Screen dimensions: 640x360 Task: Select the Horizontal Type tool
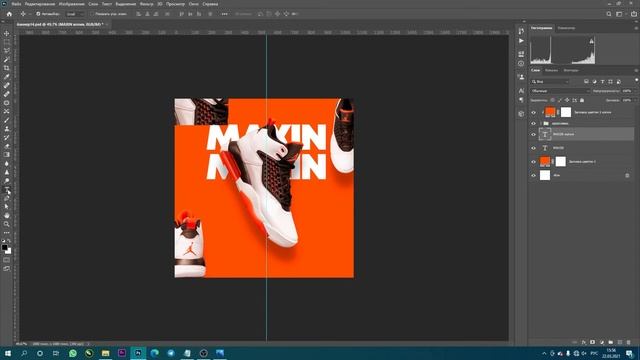coord(7,189)
